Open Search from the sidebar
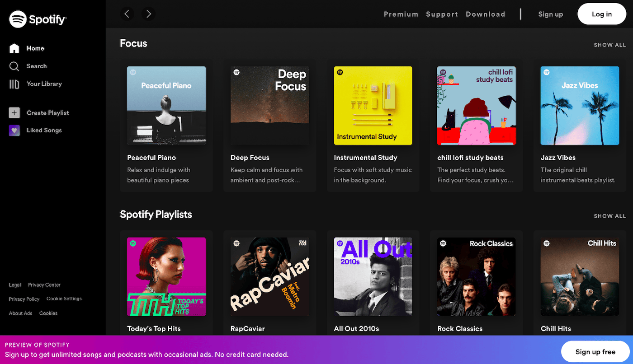633x364 pixels. pyautogui.click(x=37, y=66)
